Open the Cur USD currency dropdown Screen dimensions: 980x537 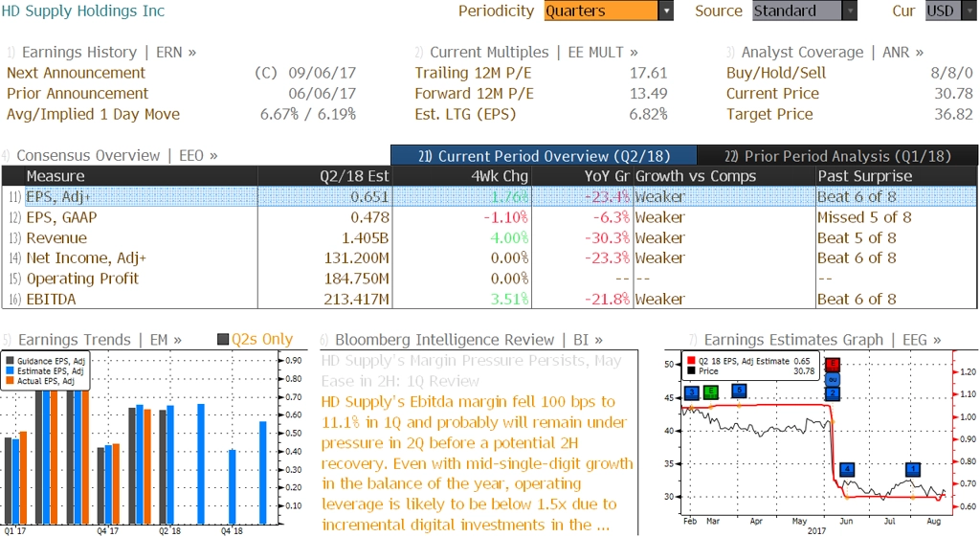click(x=950, y=11)
